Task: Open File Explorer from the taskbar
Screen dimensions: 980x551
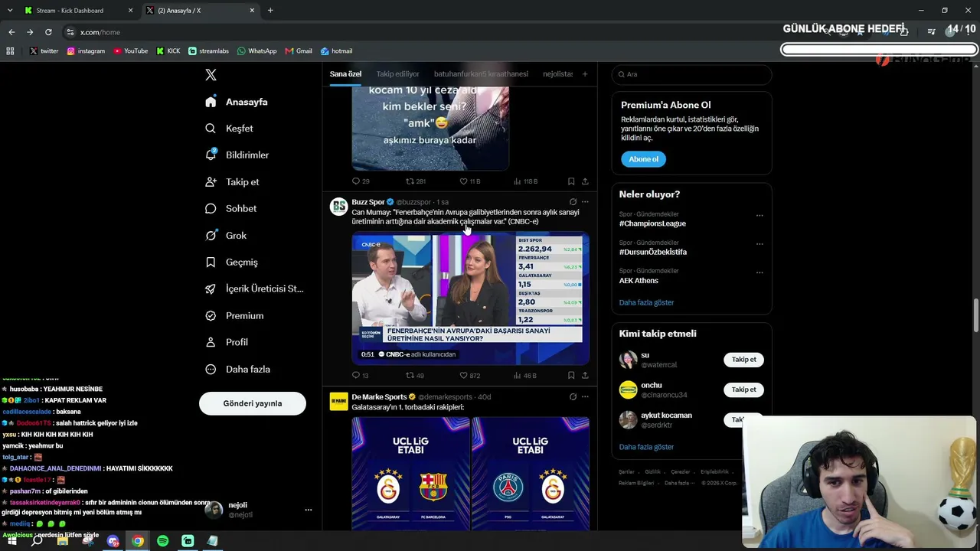Action: [63, 541]
